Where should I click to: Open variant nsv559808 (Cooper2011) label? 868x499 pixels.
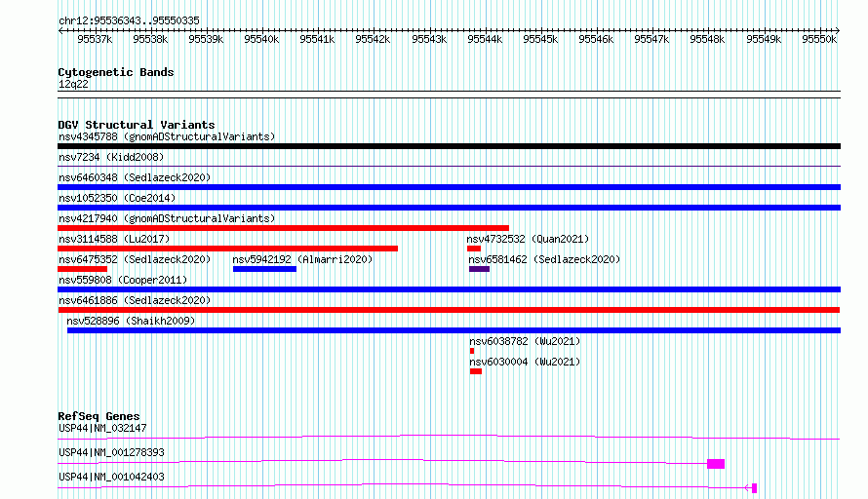coord(123,280)
